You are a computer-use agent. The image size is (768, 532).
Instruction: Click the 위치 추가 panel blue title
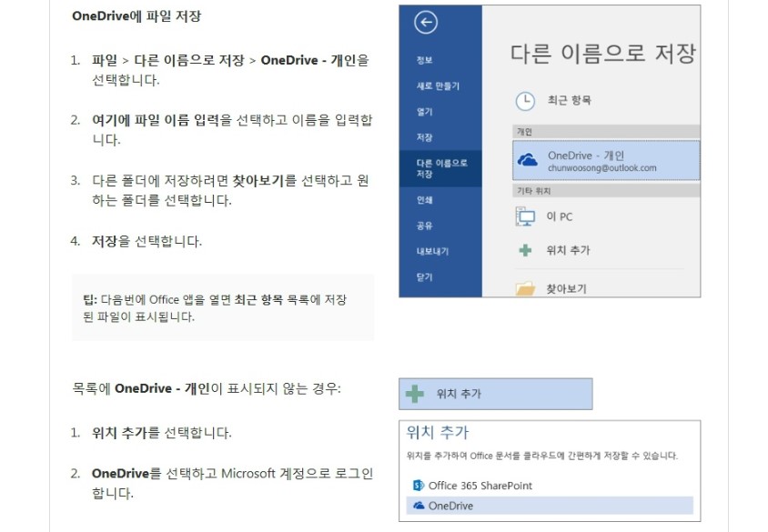click(x=438, y=432)
